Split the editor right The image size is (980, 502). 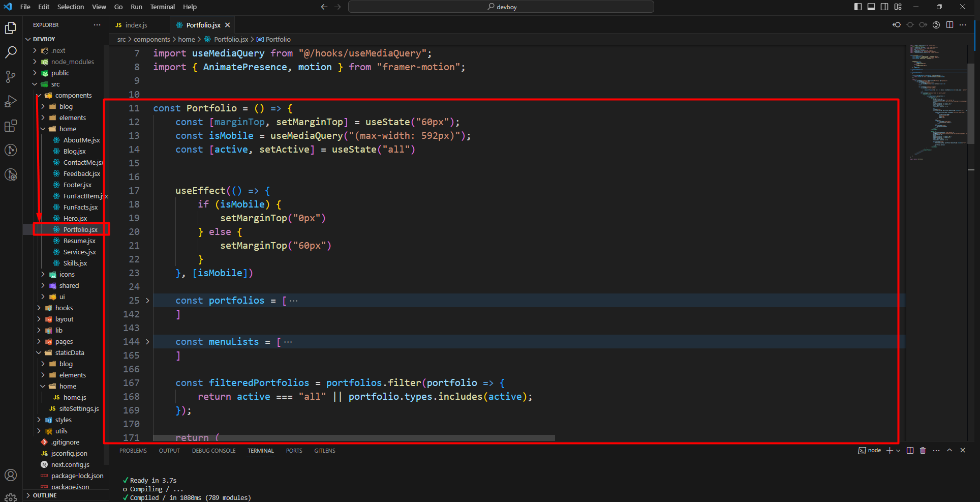(950, 25)
